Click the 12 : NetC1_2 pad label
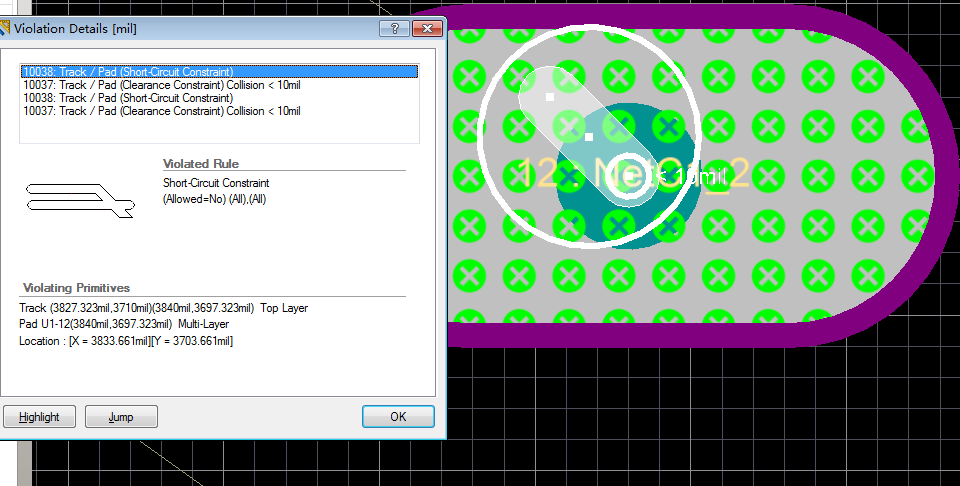The image size is (960, 486). (x=633, y=174)
